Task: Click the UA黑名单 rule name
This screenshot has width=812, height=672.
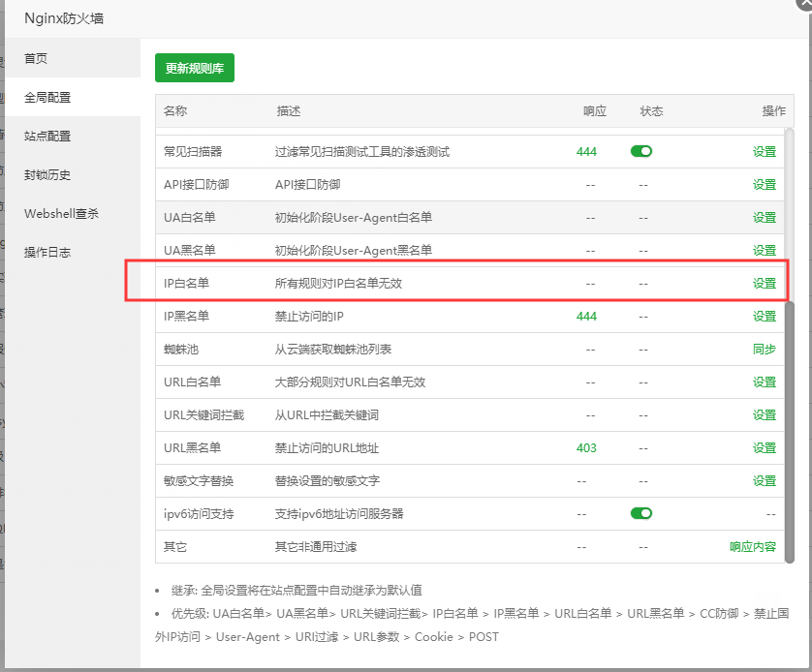Action: pyautogui.click(x=190, y=251)
